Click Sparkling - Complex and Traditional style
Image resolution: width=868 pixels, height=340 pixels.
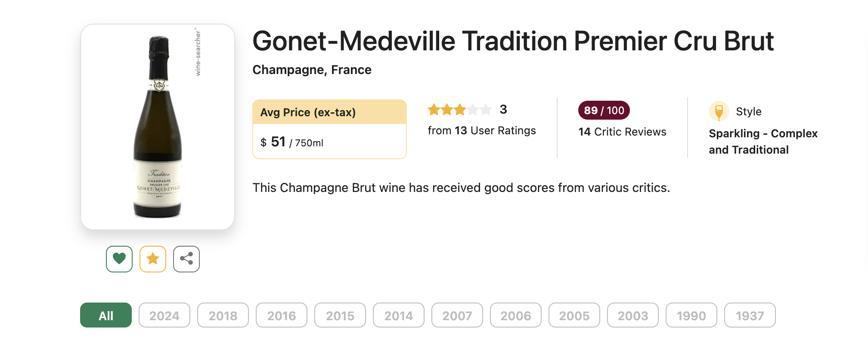pyautogui.click(x=763, y=142)
